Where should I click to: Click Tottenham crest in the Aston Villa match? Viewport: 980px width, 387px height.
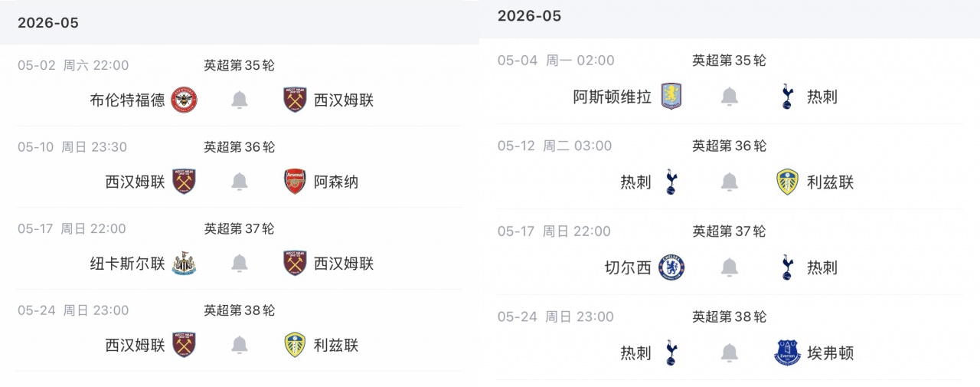(x=787, y=97)
